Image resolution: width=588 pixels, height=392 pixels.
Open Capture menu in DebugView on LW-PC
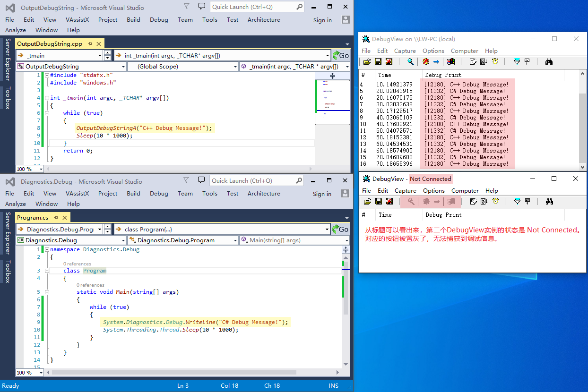[405, 51]
